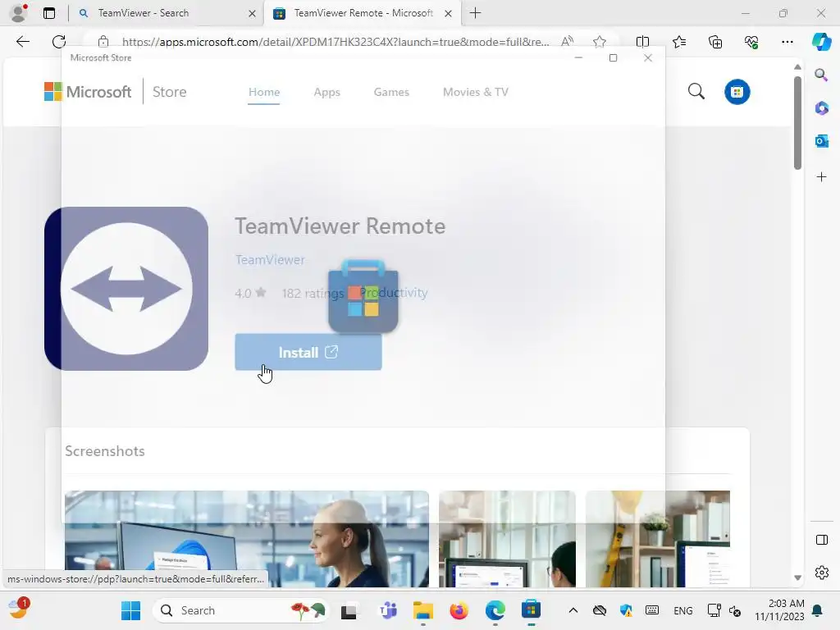Screen dimensions: 840x630
Task: Open the Microsoft 365 sidebar icon
Action: pos(821,108)
